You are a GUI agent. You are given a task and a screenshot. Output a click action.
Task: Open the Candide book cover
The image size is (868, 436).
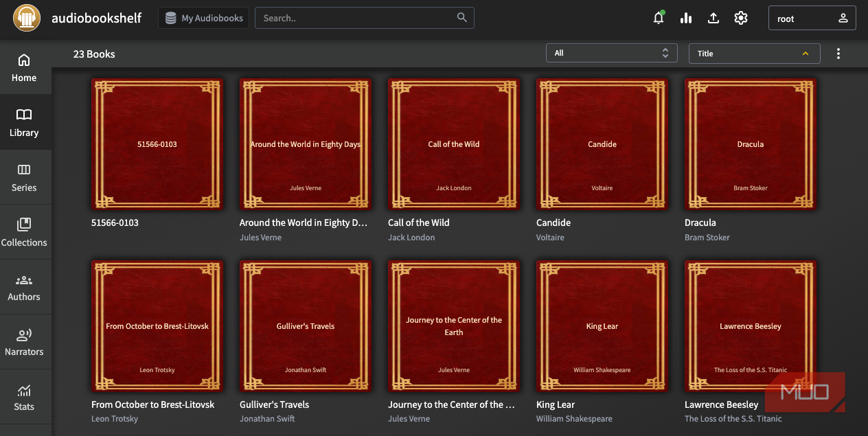[x=602, y=144]
